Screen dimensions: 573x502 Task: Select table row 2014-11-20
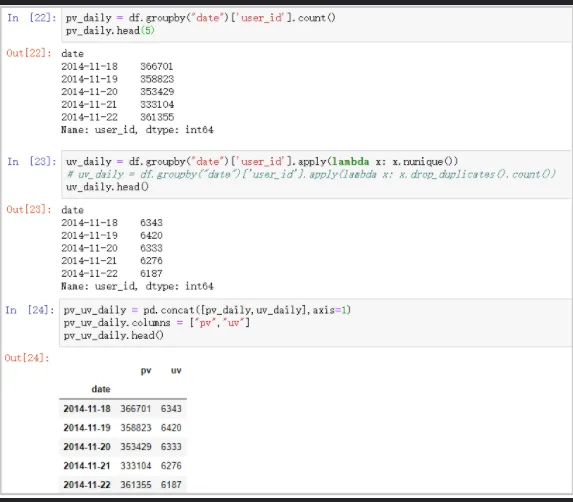(x=123, y=446)
